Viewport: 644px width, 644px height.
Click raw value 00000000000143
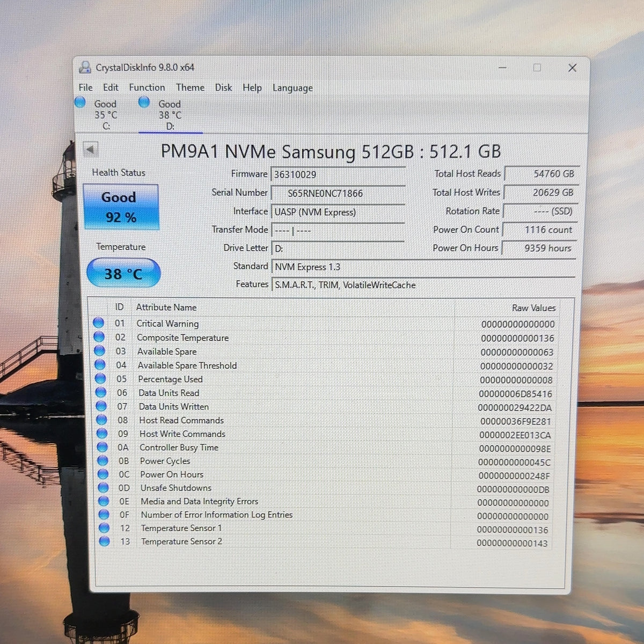pos(512,543)
